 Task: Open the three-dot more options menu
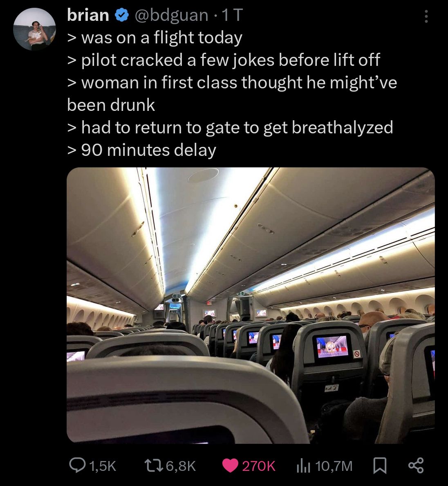[426, 16]
